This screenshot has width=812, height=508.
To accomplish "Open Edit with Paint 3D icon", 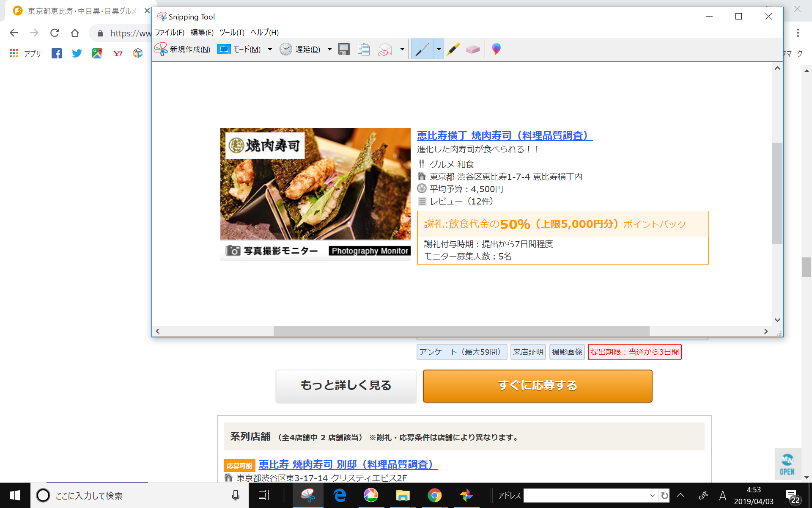I will (x=496, y=49).
